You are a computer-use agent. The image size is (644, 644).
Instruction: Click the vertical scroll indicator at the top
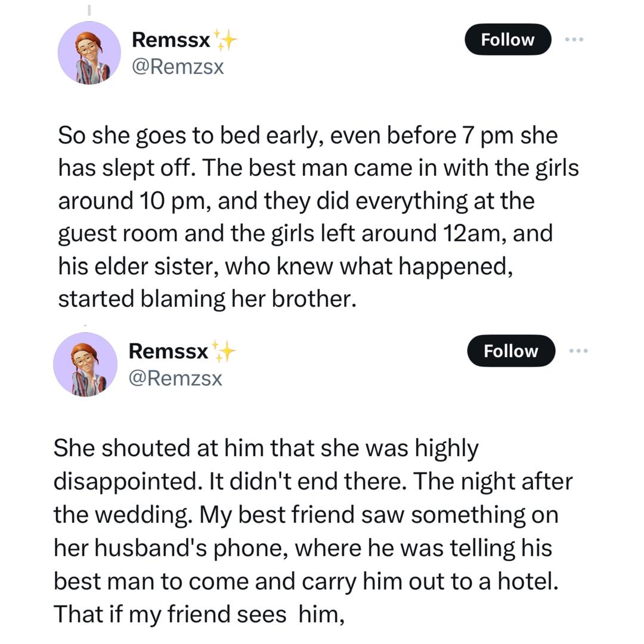88,9
